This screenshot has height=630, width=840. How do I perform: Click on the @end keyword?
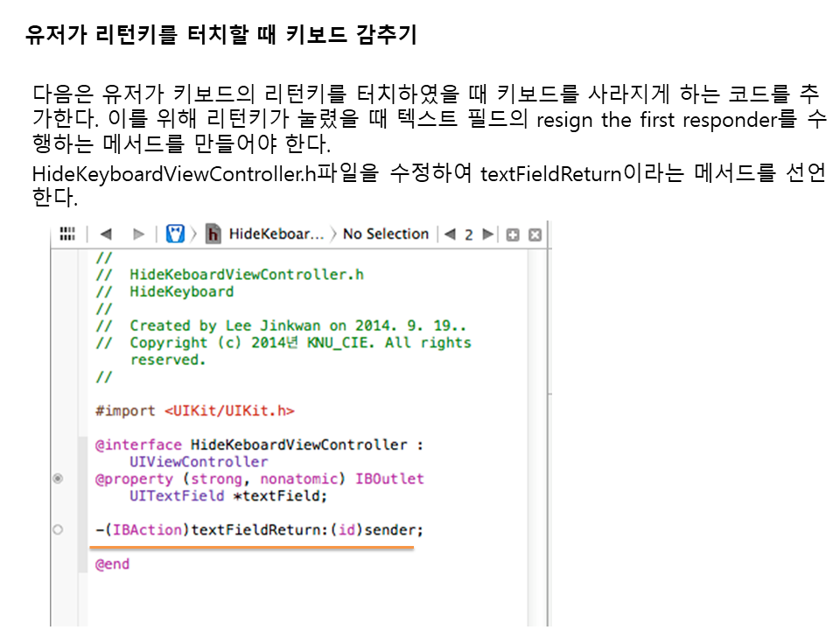[x=112, y=564]
